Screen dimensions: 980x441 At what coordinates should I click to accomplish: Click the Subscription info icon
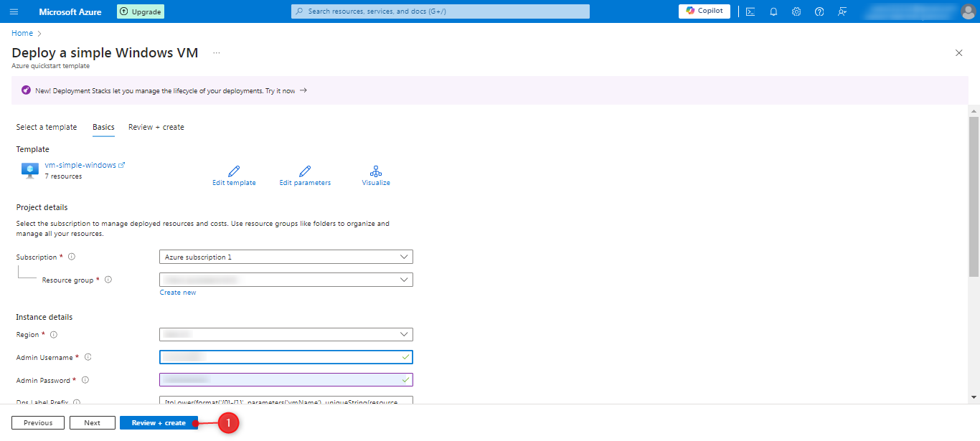click(72, 257)
